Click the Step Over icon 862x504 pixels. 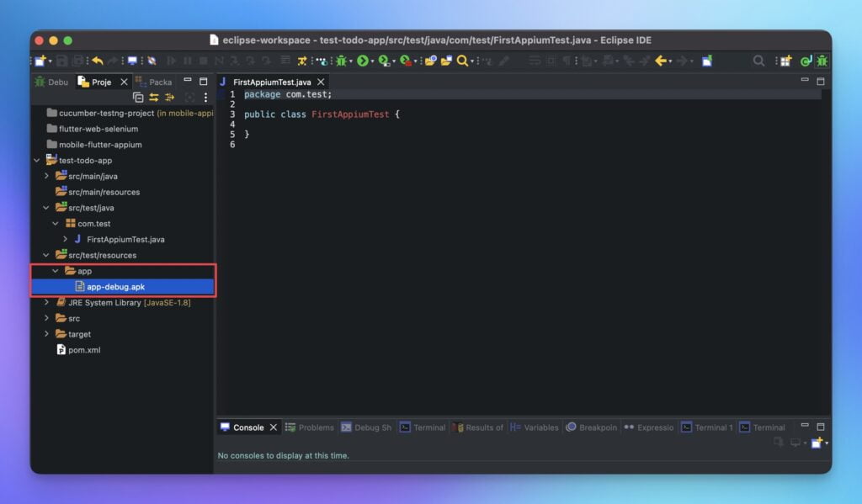pos(251,61)
